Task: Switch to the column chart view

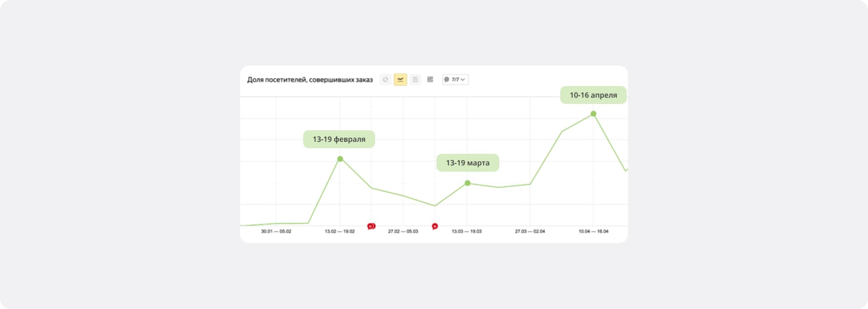Action: [430, 79]
